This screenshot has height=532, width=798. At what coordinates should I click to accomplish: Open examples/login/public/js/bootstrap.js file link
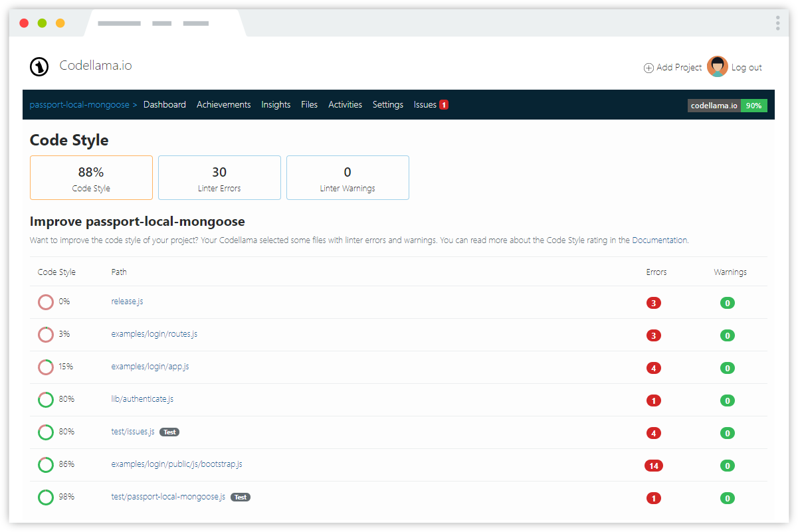177,464
